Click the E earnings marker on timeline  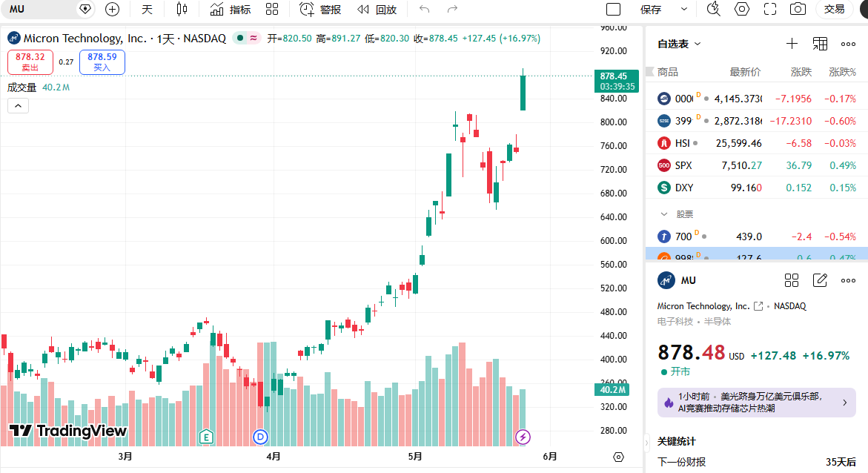point(206,437)
